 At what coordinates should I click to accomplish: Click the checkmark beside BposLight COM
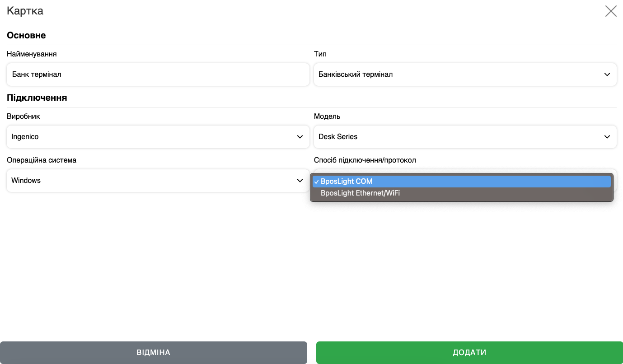(x=316, y=182)
